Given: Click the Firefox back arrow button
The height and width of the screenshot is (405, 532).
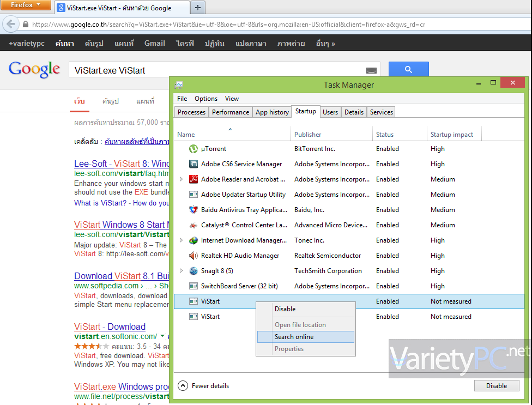Looking at the screenshot, I should click(x=10, y=25).
